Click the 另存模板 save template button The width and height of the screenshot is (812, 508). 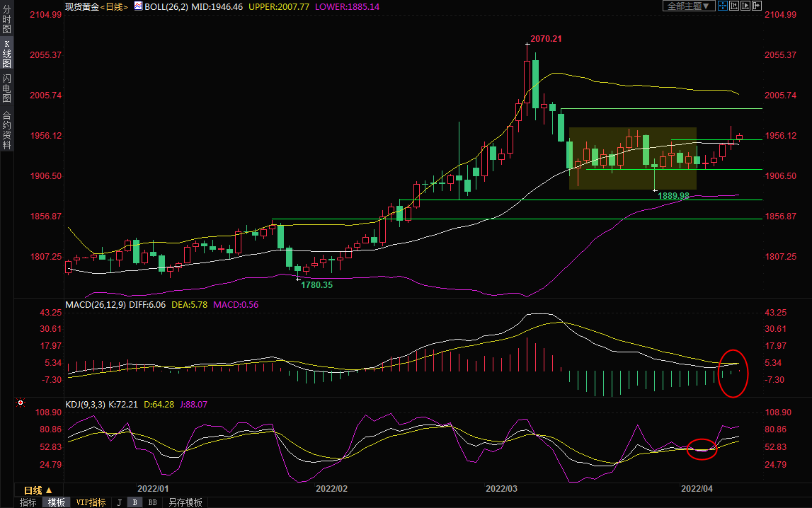pyautogui.click(x=185, y=502)
